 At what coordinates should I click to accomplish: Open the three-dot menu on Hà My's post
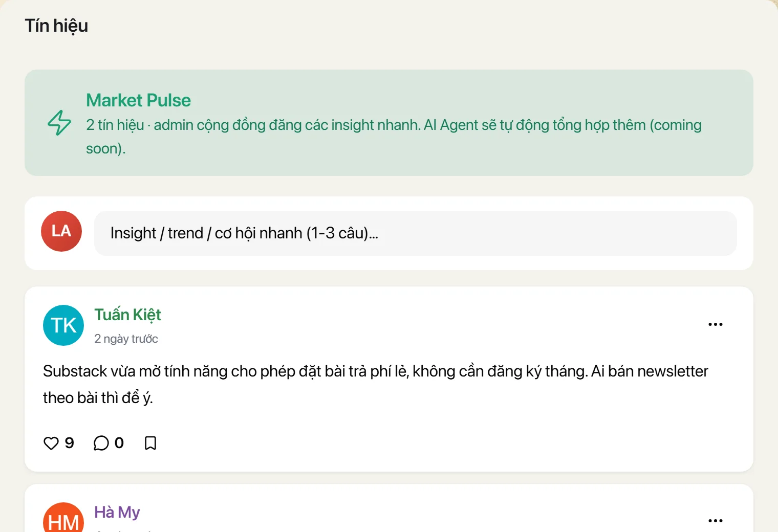click(x=716, y=521)
